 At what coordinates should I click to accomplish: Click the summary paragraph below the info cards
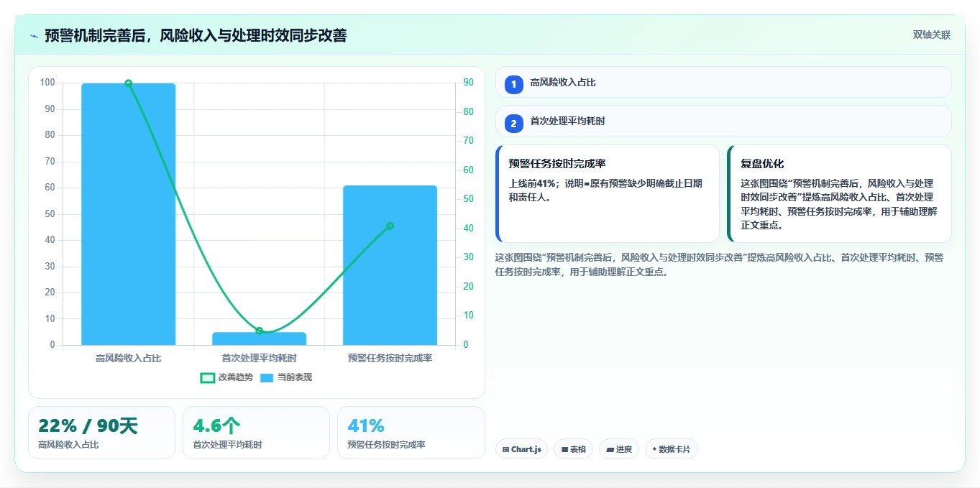coord(720,264)
